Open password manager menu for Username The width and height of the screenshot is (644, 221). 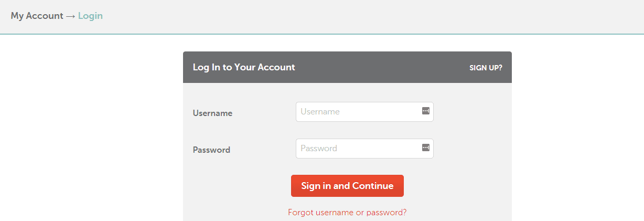426,111
